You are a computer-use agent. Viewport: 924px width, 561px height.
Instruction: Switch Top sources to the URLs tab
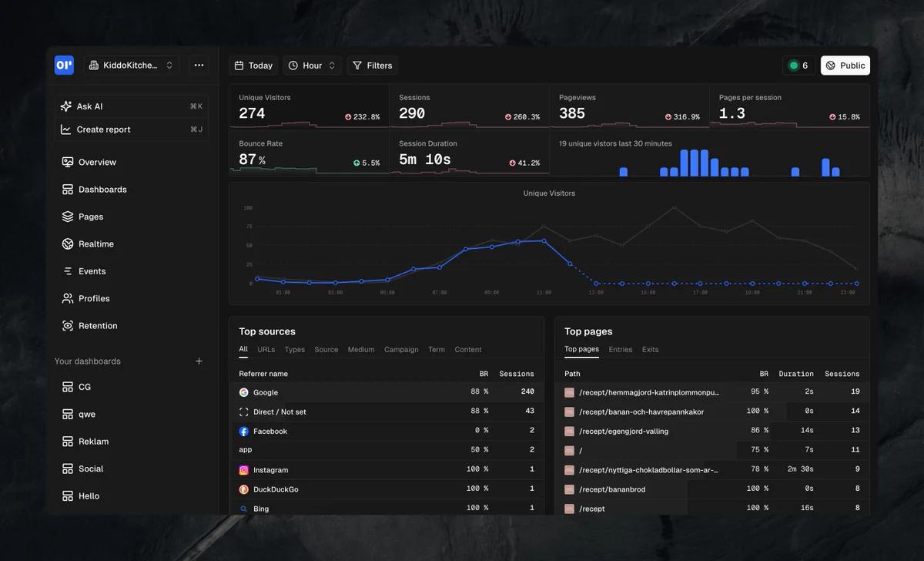pos(266,350)
